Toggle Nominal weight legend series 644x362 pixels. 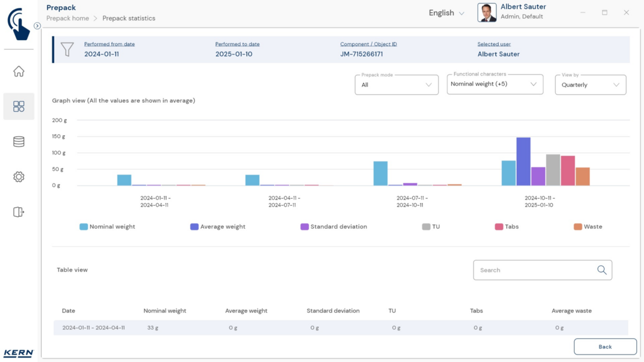tap(107, 227)
